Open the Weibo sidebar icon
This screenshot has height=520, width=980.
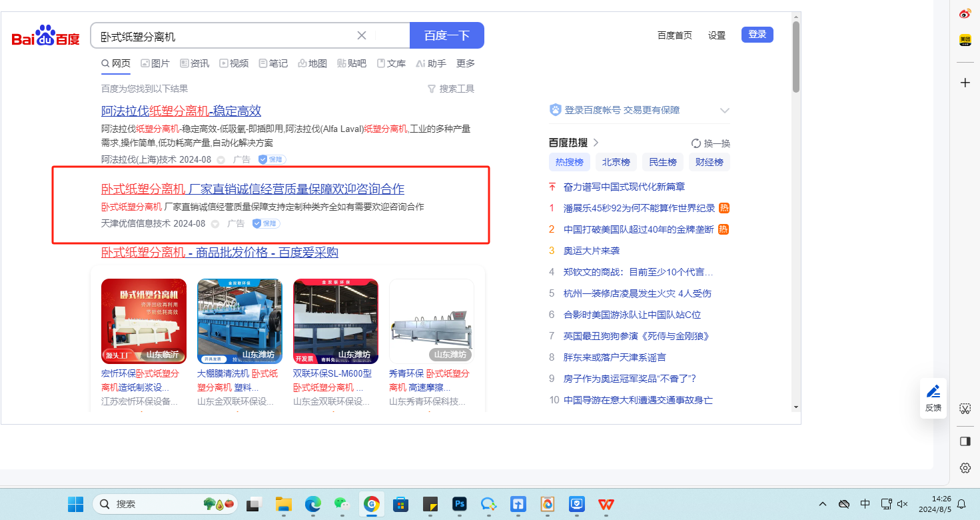(965, 14)
